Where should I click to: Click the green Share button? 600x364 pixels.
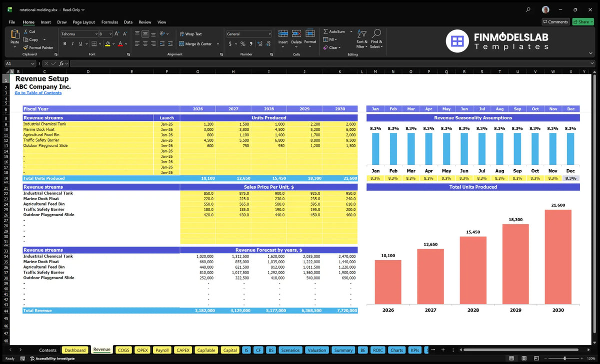tap(583, 22)
